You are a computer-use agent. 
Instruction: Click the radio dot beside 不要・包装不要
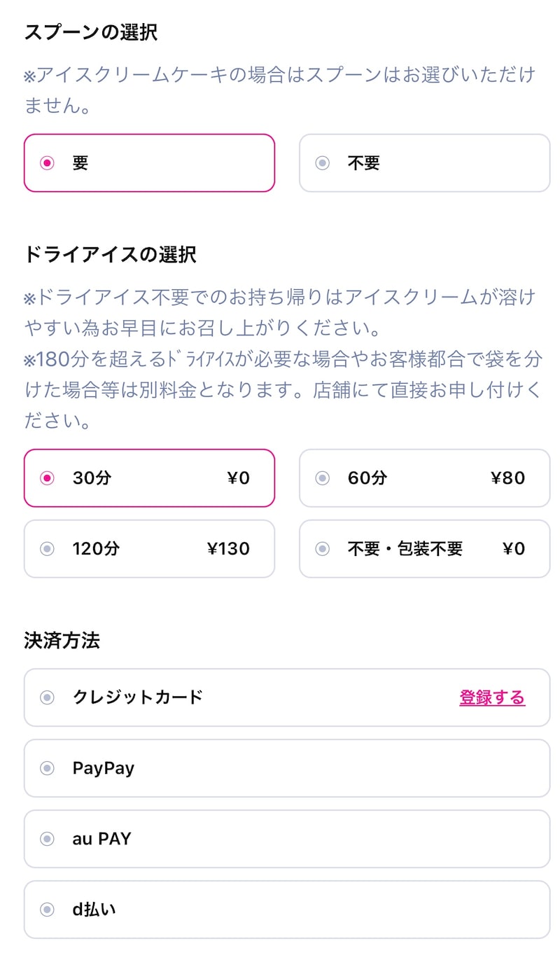(322, 549)
